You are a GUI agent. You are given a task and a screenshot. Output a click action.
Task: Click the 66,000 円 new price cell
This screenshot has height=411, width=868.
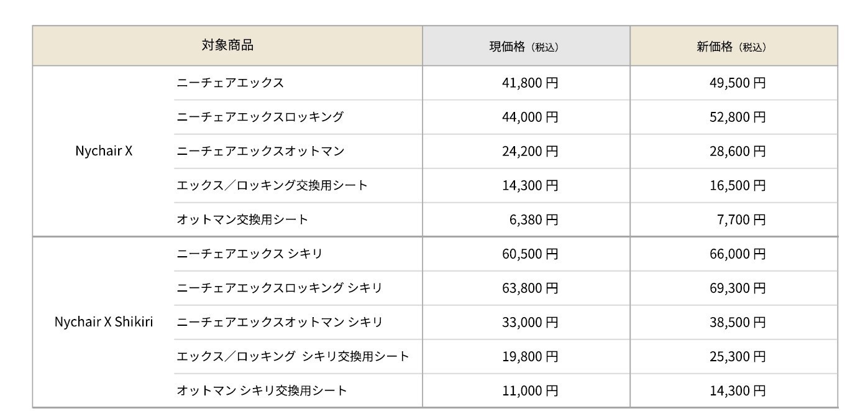click(x=734, y=254)
